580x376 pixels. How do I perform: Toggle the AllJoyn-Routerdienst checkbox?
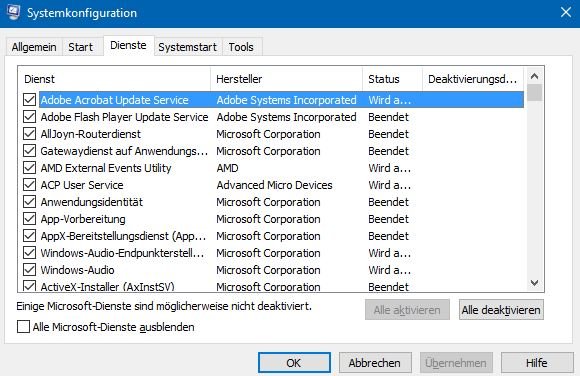29,134
